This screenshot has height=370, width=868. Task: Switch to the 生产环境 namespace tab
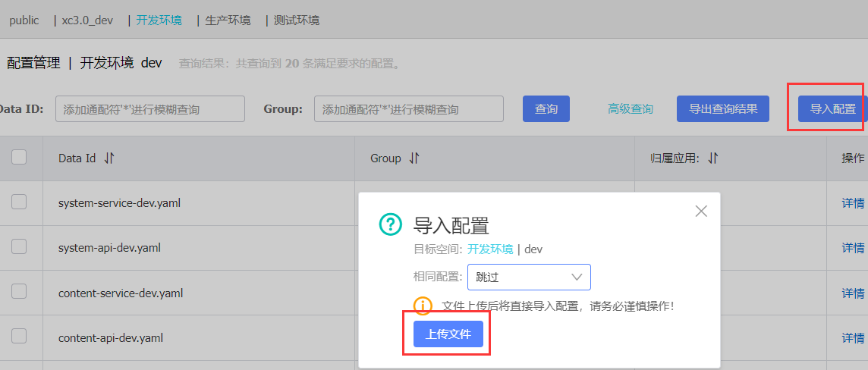(x=228, y=20)
